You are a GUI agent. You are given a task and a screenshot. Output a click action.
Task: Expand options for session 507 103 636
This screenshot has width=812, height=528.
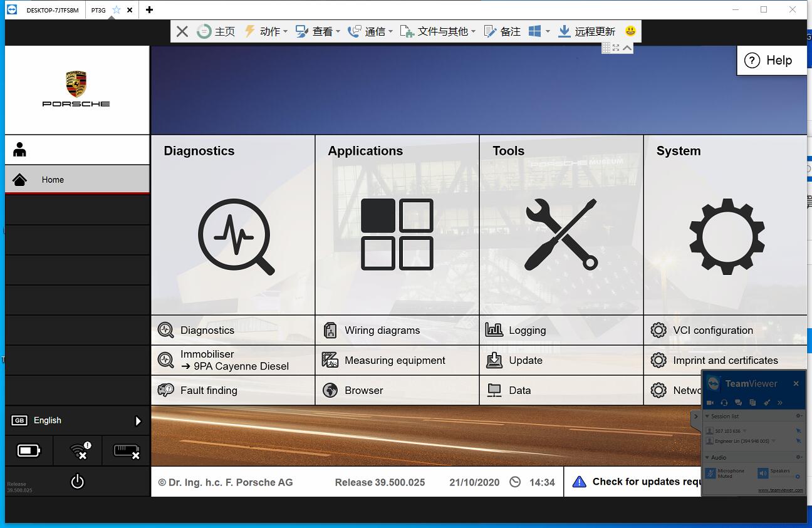click(745, 431)
